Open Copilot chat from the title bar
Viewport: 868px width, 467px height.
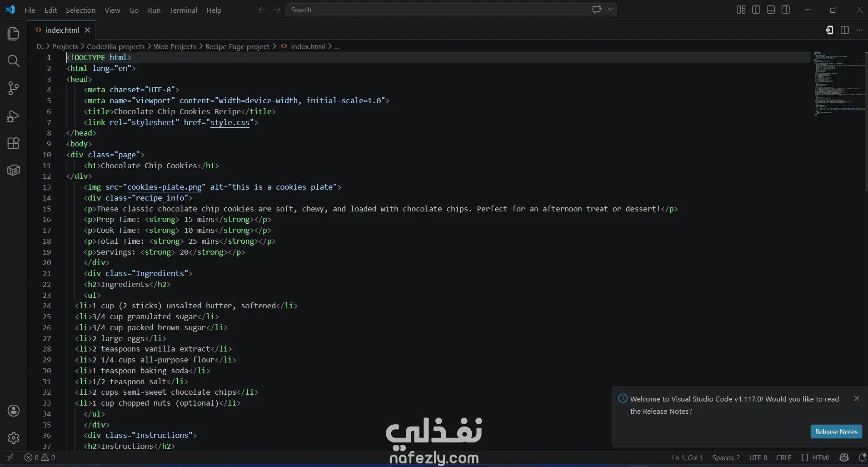pyautogui.click(x=597, y=10)
